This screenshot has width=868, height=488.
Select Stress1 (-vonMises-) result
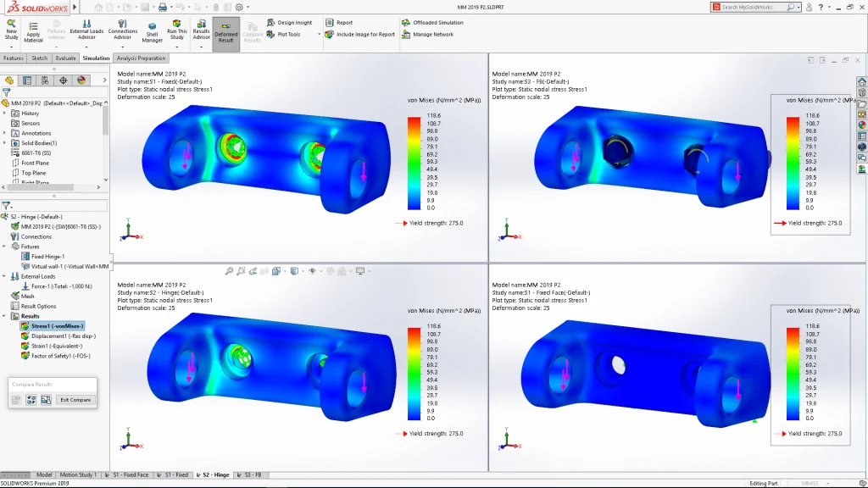(x=52, y=326)
